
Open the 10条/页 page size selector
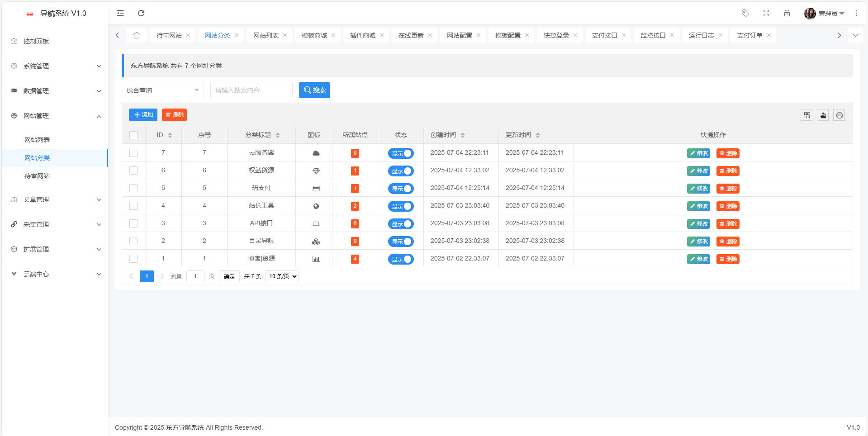(x=281, y=276)
